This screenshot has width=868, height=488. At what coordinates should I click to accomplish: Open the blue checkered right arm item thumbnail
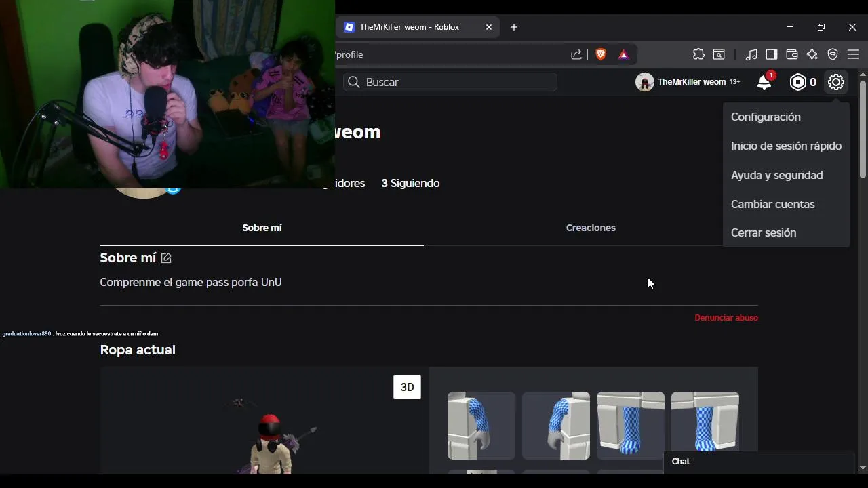pyautogui.click(x=556, y=426)
